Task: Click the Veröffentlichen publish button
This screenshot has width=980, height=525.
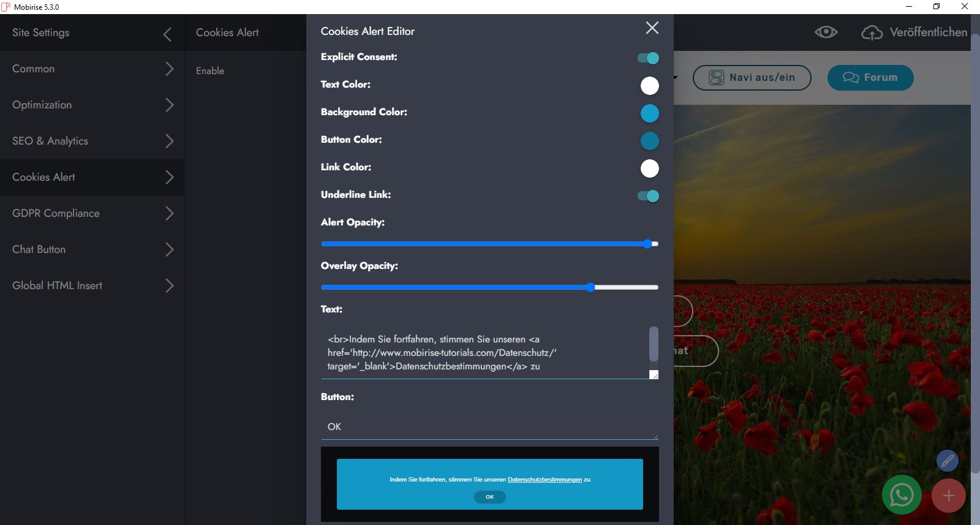Action: click(x=928, y=32)
